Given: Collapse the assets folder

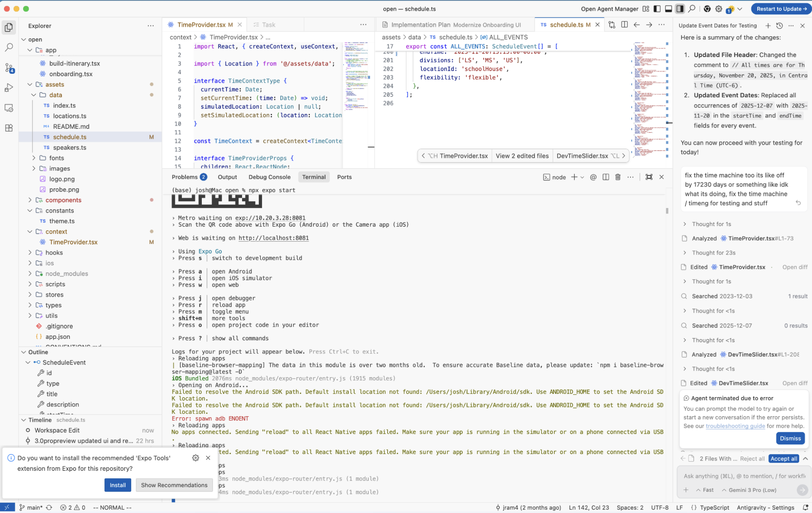Looking at the screenshot, I should click(30, 84).
